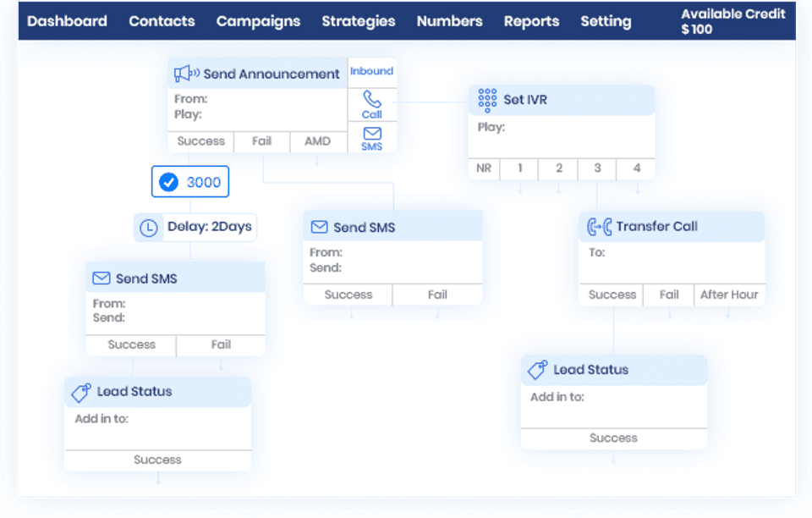Image resolution: width=812 pixels, height=518 pixels.
Task: Select IVR key 3 output
Action: pyautogui.click(x=597, y=168)
